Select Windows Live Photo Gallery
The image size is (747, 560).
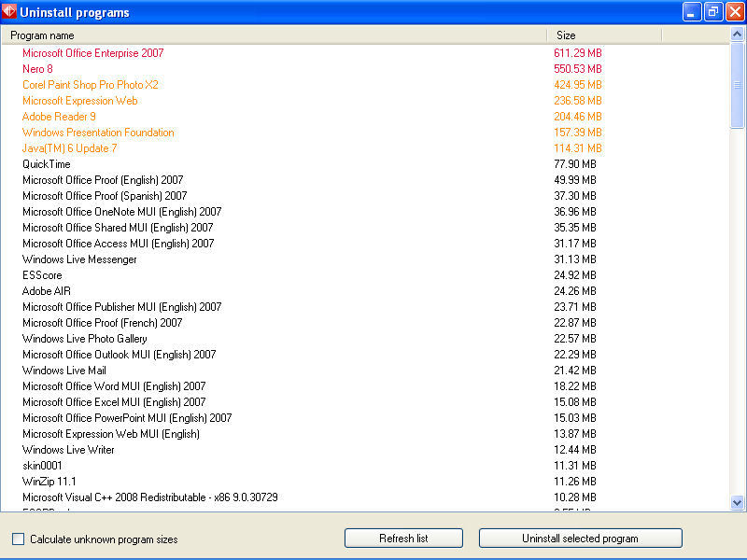[85, 339]
